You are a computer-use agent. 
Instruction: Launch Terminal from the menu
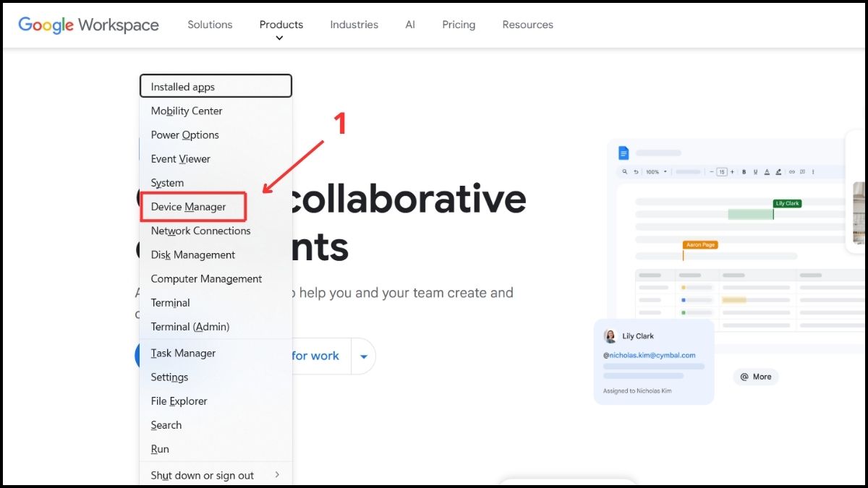(216, 302)
